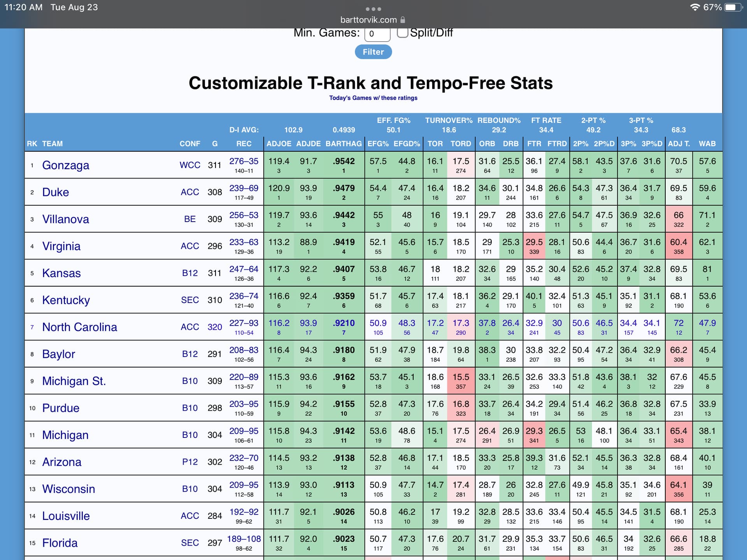
Task: Open the Gonzaga team page
Action: (x=66, y=165)
